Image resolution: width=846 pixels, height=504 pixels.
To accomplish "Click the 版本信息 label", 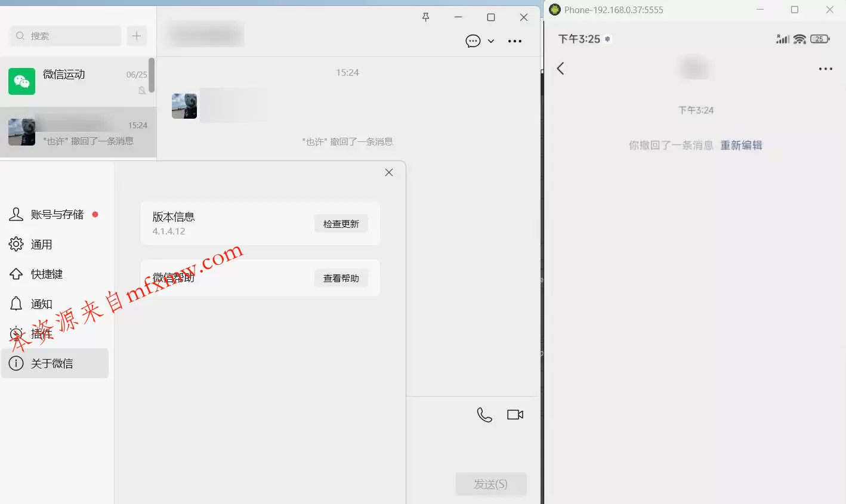I will pyautogui.click(x=174, y=217).
